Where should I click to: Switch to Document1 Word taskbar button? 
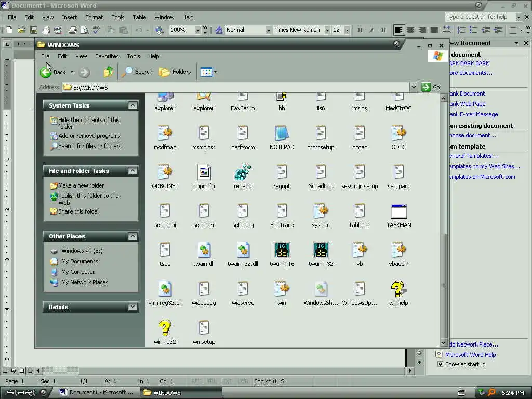tap(97, 392)
